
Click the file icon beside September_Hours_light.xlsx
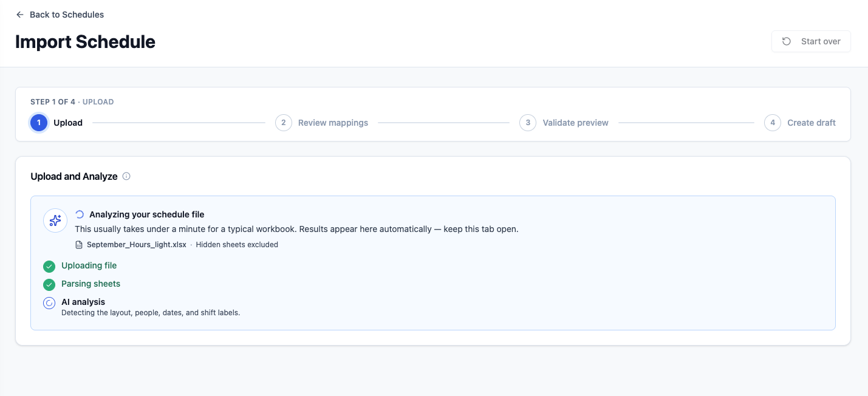(78, 245)
